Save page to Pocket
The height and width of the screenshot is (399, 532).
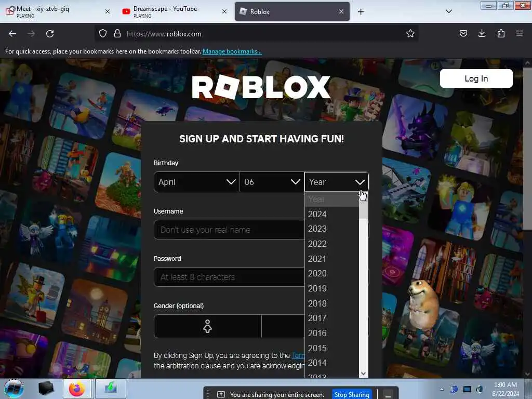(x=463, y=34)
